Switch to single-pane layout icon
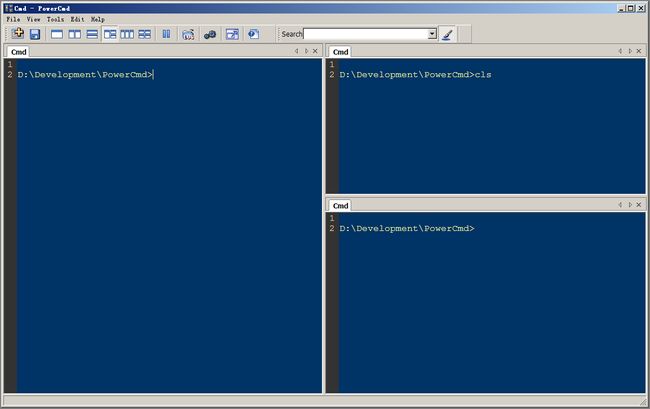650x409 pixels. (57, 34)
